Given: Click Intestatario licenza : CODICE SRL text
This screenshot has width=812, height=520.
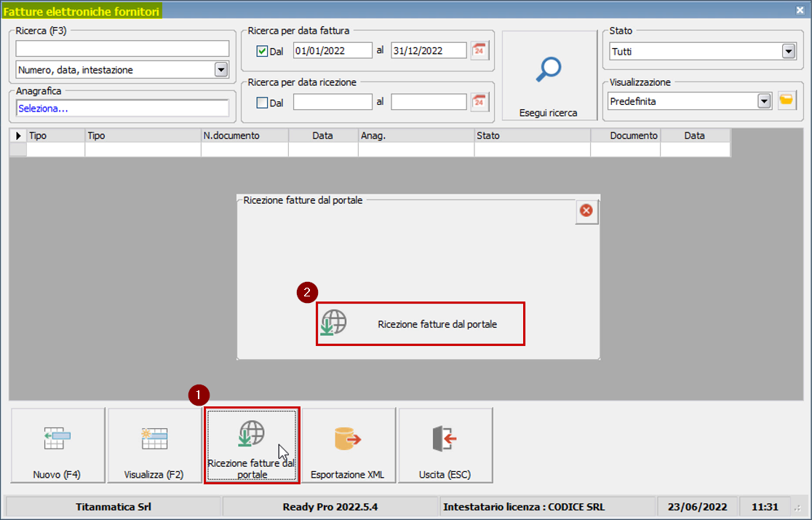Looking at the screenshot, I should tap(524, 507).
